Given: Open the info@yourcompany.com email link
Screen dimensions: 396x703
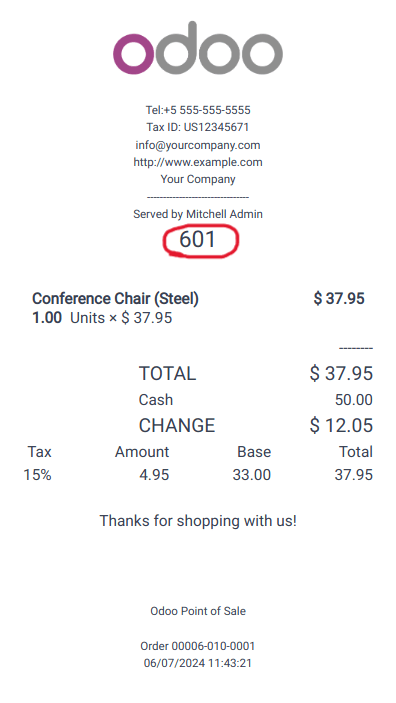Looking at the screenshot, I should (x=198, y=145).
